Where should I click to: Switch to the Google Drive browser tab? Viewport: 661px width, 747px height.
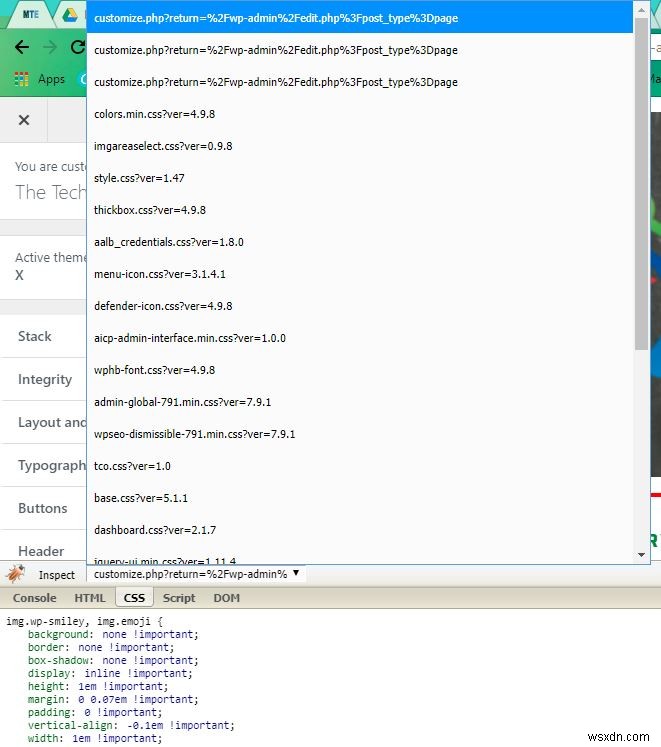click(70, 14)
